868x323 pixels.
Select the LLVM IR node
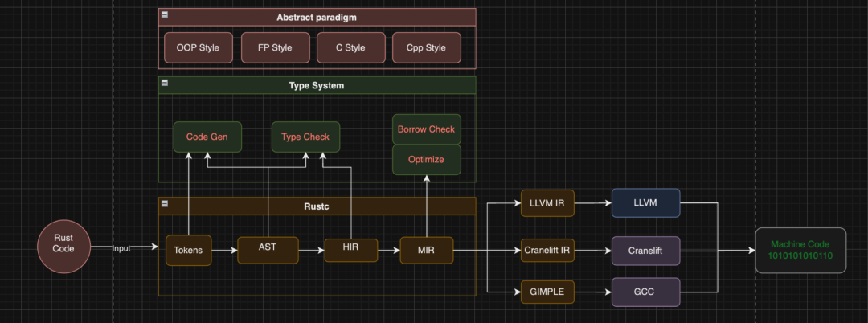[x=547, y=204]
